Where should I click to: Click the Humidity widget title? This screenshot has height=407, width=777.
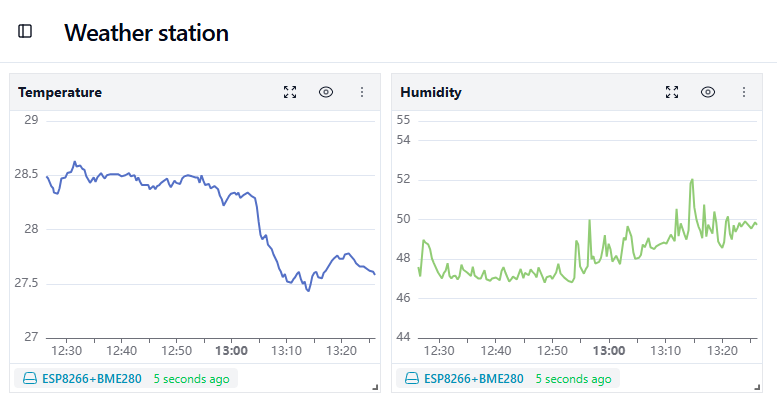click(431, 92)
